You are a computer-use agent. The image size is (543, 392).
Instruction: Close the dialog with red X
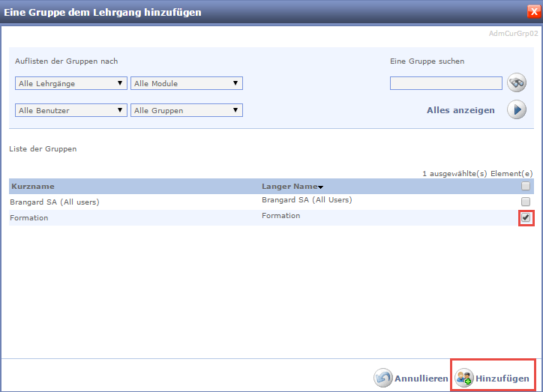[533, 12]
